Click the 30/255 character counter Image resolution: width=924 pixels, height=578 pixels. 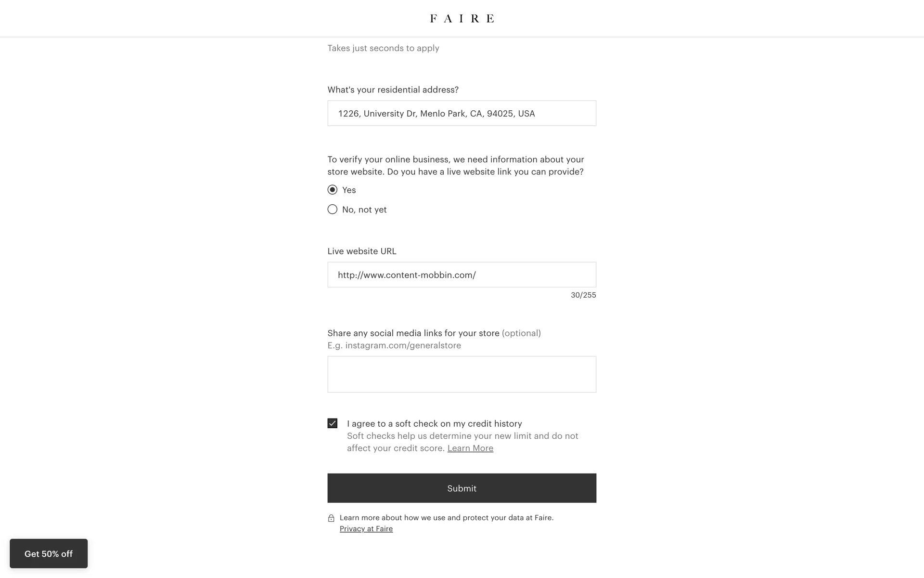pyautogui.click(x=583, y=295)
